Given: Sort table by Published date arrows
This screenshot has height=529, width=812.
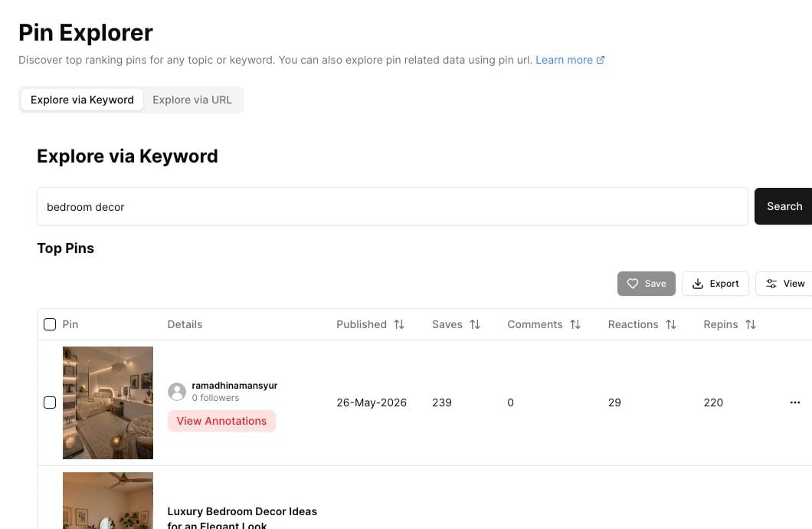Looking at the screenshot, I should (399, 324).
